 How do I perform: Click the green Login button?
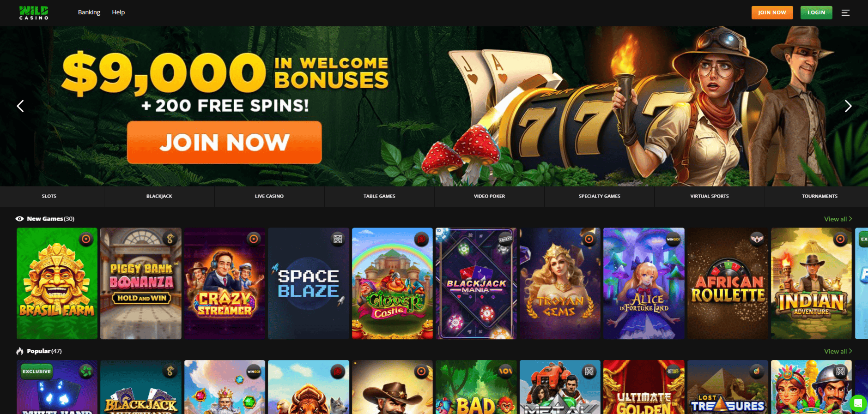pyautogui.click(x=816, y=12)
